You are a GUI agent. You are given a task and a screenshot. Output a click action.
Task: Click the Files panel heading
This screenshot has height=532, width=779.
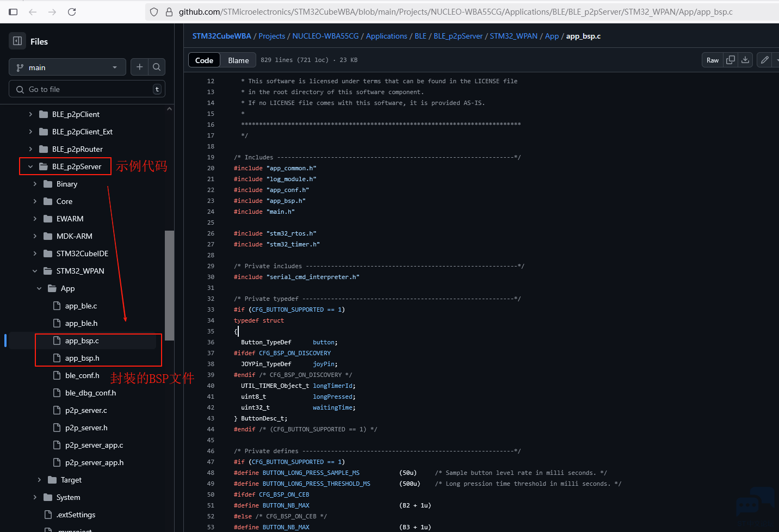tap(39, 41)
